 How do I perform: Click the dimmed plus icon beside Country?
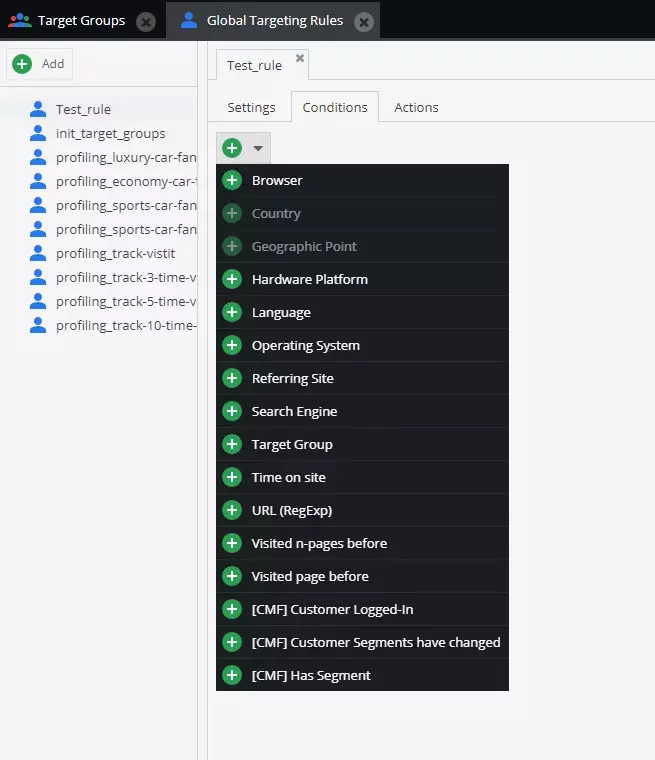point(232,213)
